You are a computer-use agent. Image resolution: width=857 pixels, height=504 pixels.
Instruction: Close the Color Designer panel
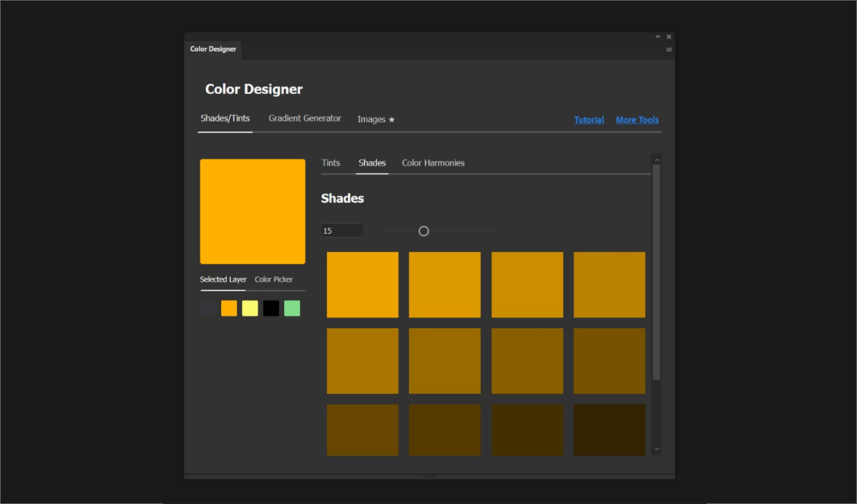[x=669, y=37]
